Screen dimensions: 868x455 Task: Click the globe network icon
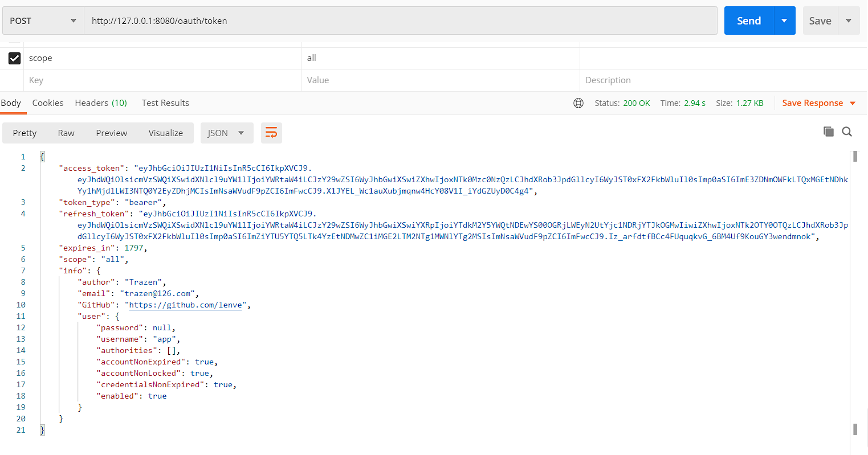[x=578, y=103]
